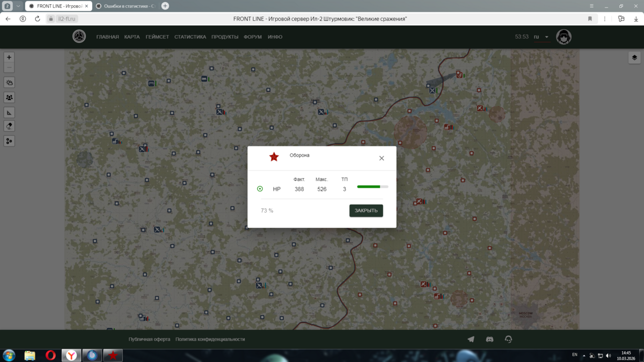
Task: Open the browser tab list dropdown arrow
Action: (18, 6)
